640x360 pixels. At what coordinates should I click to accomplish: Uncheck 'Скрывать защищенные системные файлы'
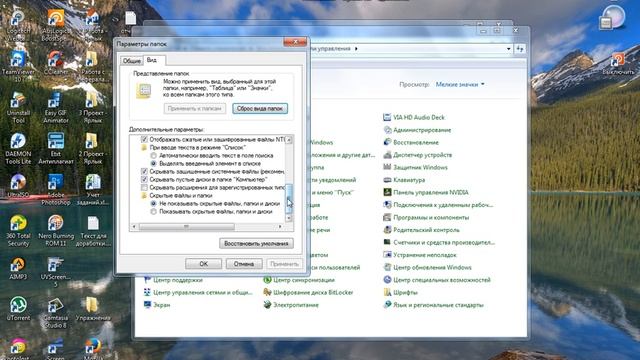pos(144,171)
